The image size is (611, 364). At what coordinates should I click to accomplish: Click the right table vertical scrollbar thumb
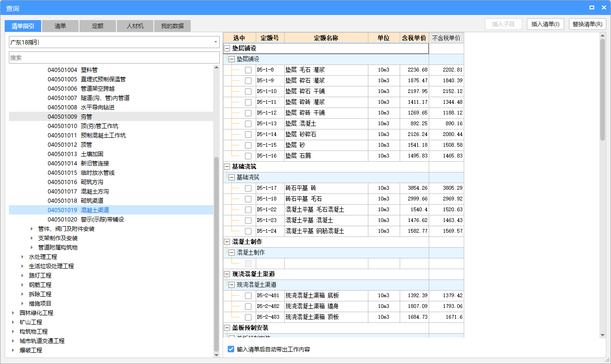point(603,89)
